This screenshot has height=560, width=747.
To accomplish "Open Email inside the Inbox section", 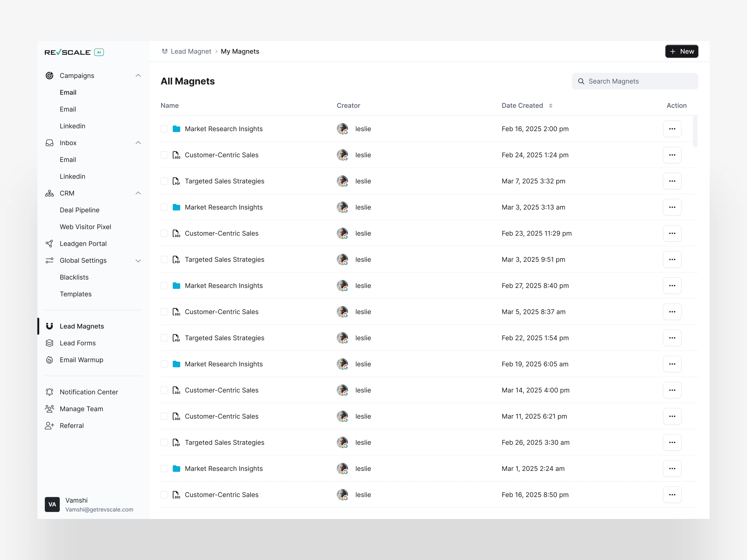I will coord(68,160).
